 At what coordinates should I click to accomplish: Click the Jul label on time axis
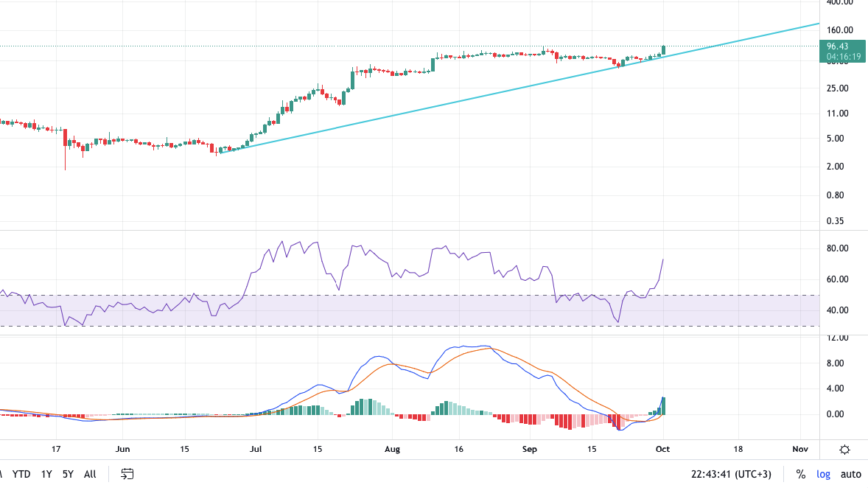coord(256,449)
